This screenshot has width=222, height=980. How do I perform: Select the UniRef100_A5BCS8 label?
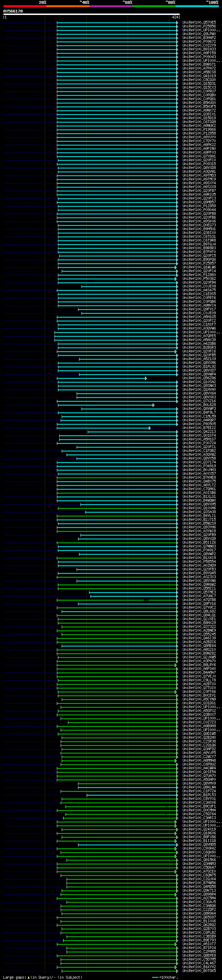[x=199, y=72]
